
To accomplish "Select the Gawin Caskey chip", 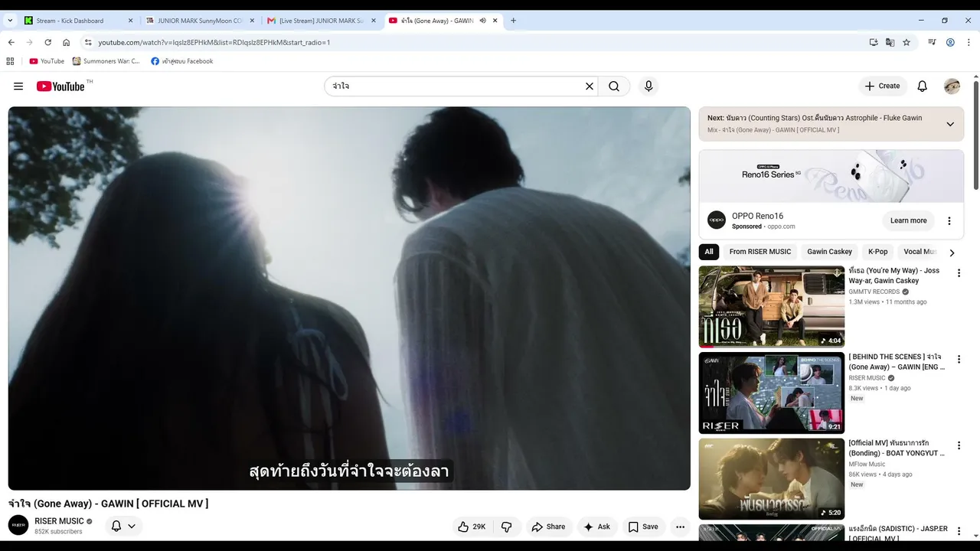I will click(x=829, y=252).
